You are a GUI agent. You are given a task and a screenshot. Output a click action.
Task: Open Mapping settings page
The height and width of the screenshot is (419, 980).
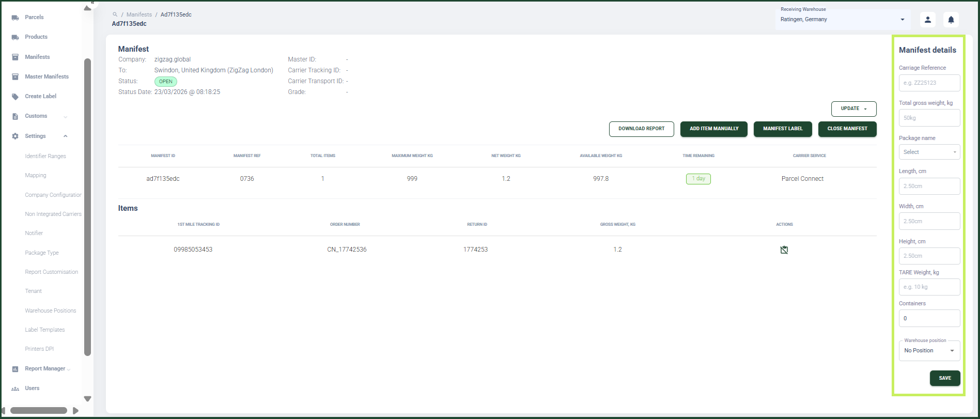click(36, 175)
